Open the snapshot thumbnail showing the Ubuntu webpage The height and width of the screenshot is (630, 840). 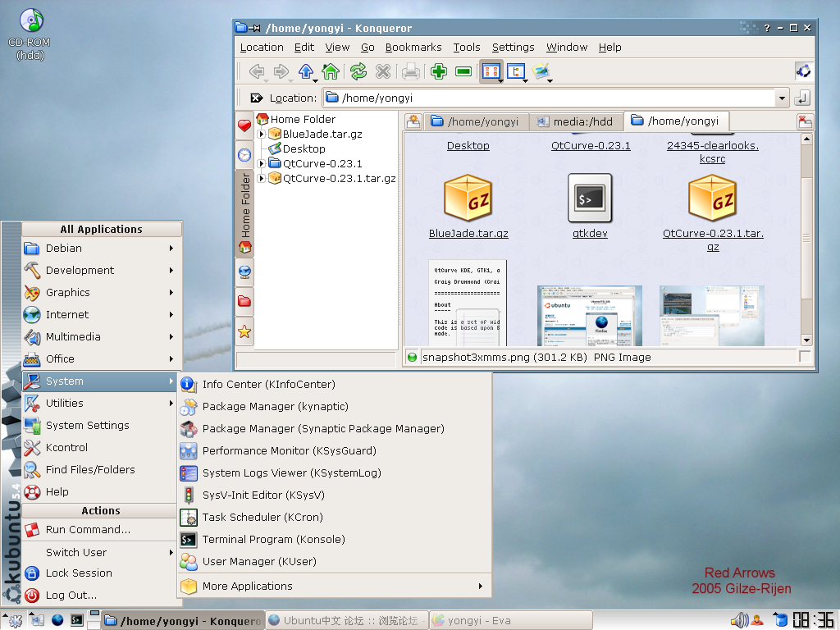pos(590,316)
